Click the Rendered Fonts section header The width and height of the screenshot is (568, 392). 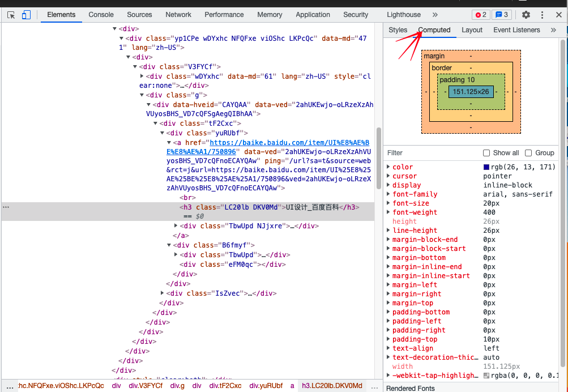click(x=411, y=388)
